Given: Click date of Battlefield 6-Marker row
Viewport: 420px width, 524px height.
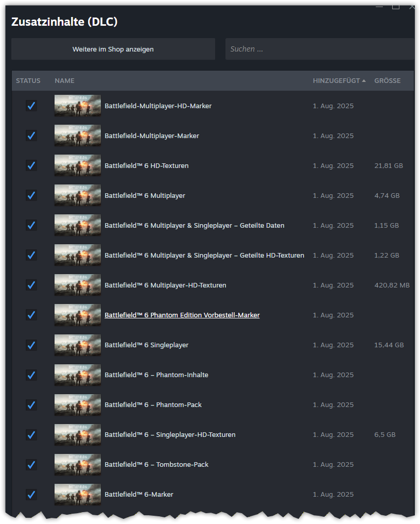Looking at the screenshot, I should point(333,495).
